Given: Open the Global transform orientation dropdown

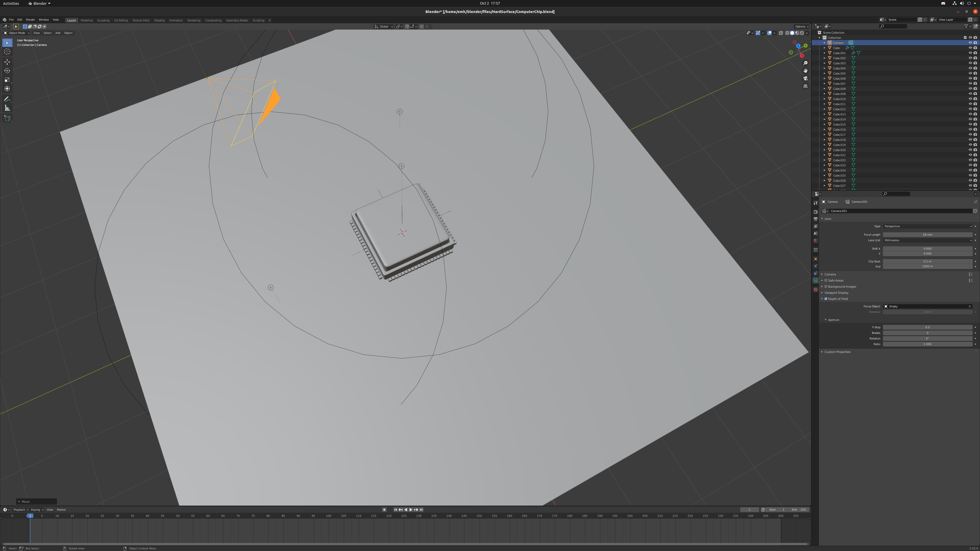Looking at the screenshot, I should (384, 27).
